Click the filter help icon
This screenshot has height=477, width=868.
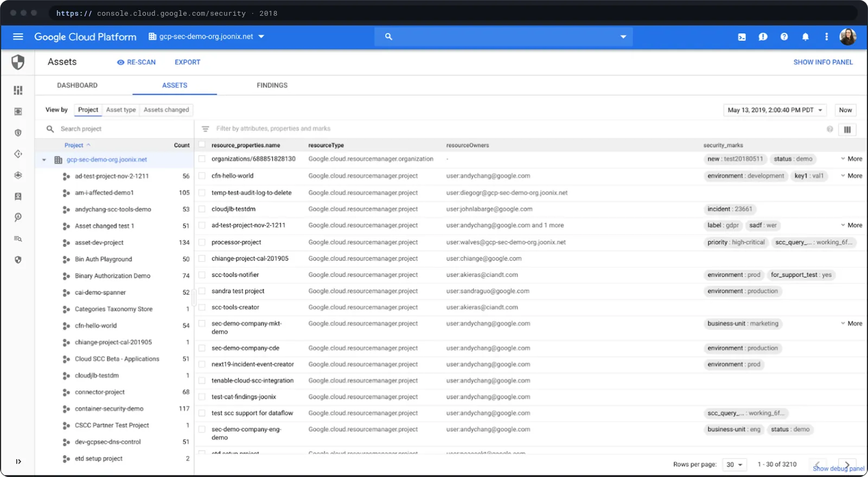click(829, 129)
